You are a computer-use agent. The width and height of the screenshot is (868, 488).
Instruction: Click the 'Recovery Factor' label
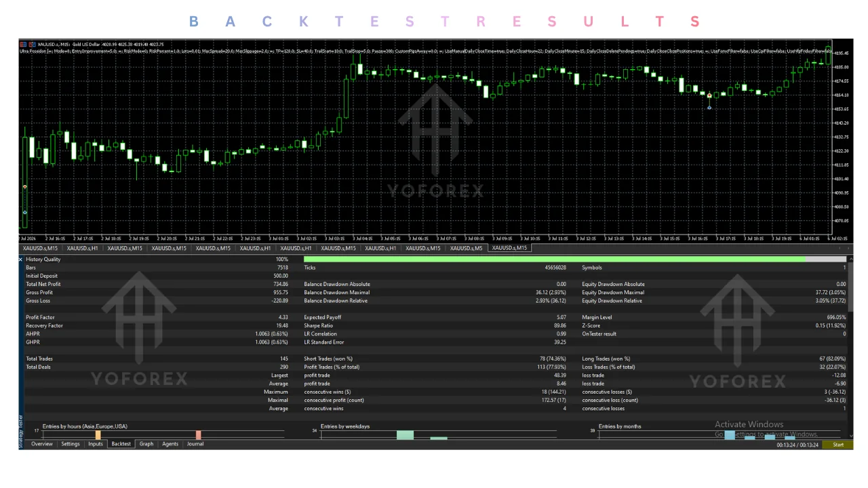(x=44, y=325)
